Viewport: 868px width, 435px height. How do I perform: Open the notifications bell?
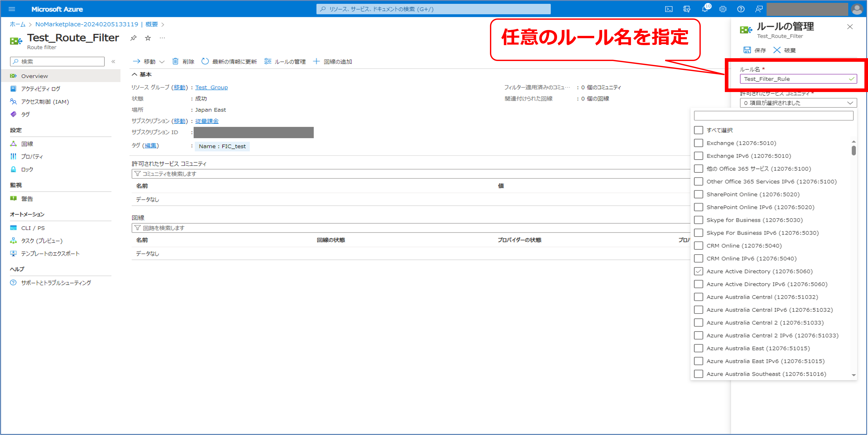point(705,9)
